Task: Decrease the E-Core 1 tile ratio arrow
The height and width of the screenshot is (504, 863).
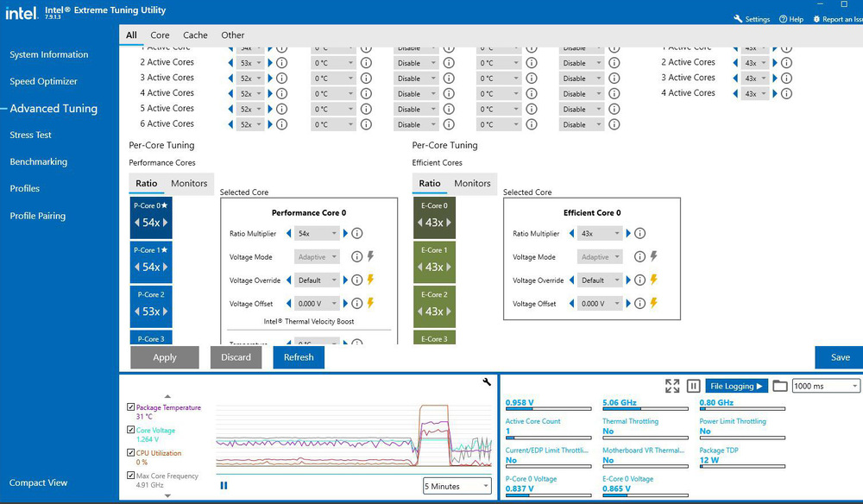Action: tap(420, 267)
